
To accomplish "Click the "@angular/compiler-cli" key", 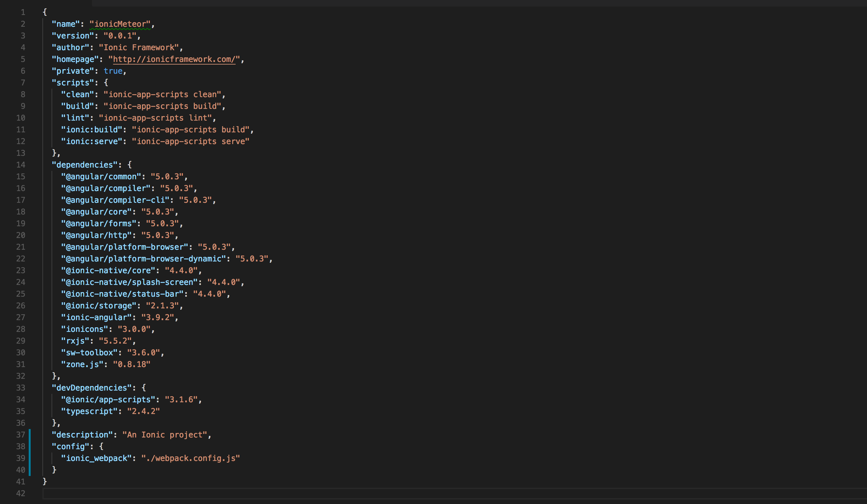I will tap(115, 200).
